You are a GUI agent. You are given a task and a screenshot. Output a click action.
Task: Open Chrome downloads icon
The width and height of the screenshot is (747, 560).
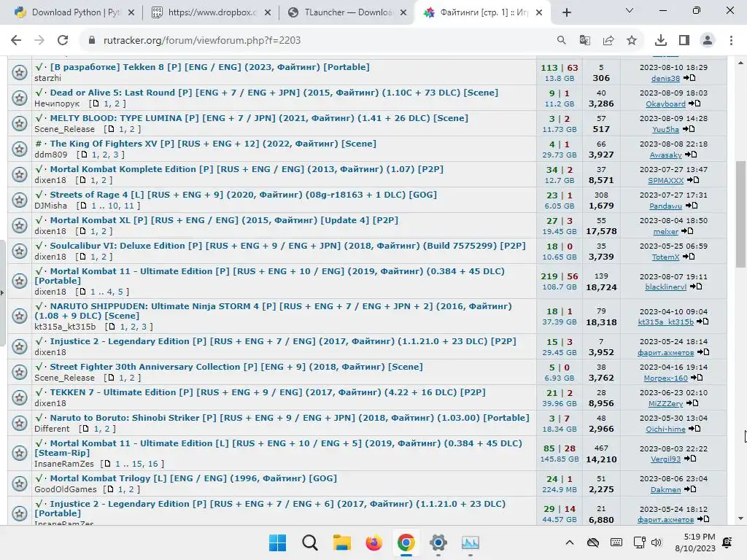tap(661, 41)
